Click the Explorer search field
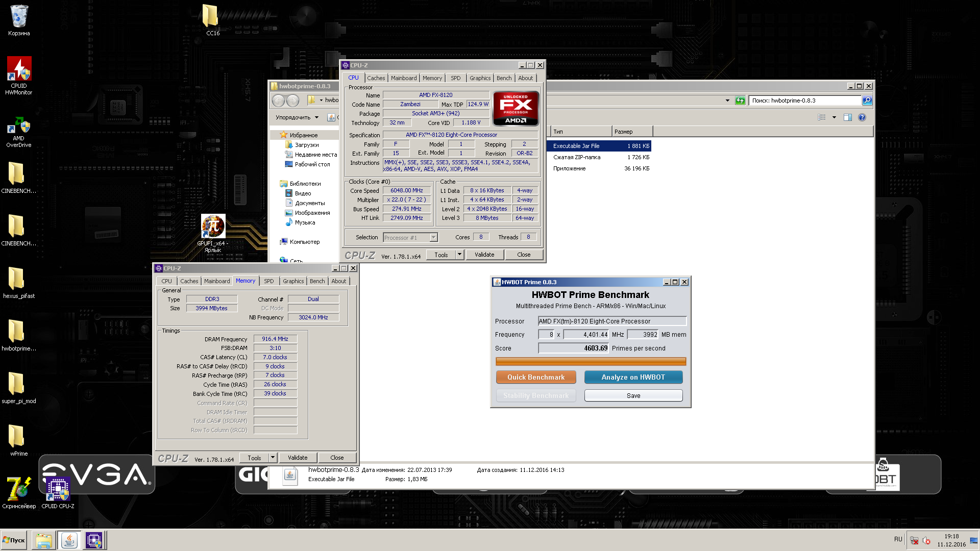The width and height of the screenshot is (980, 551). tap(805, 101)
